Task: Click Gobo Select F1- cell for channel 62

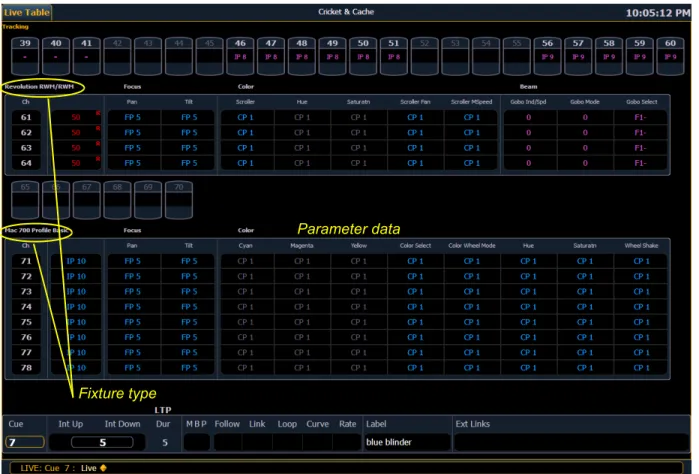Action: (640, 132)
